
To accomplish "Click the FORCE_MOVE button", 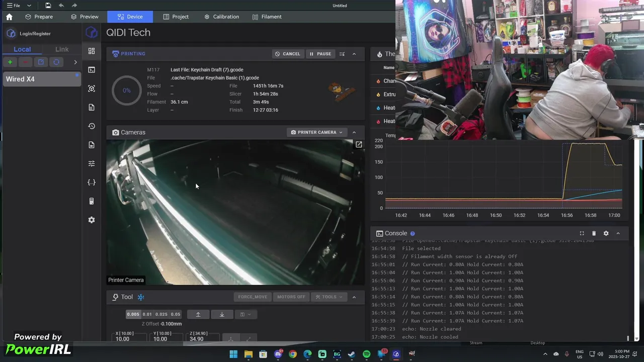I will (253, 297).
